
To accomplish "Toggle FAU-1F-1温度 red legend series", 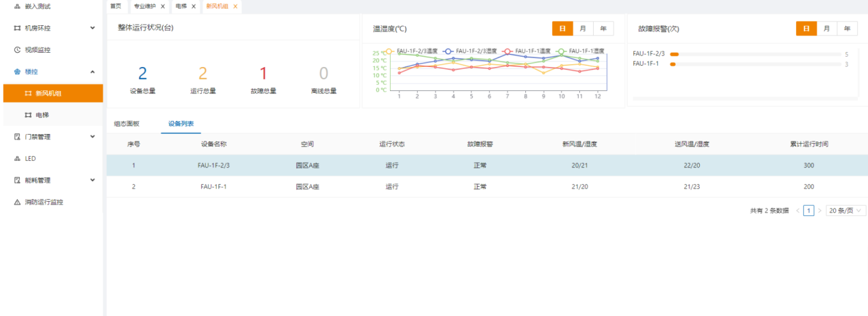I will (x=507, y=51).
